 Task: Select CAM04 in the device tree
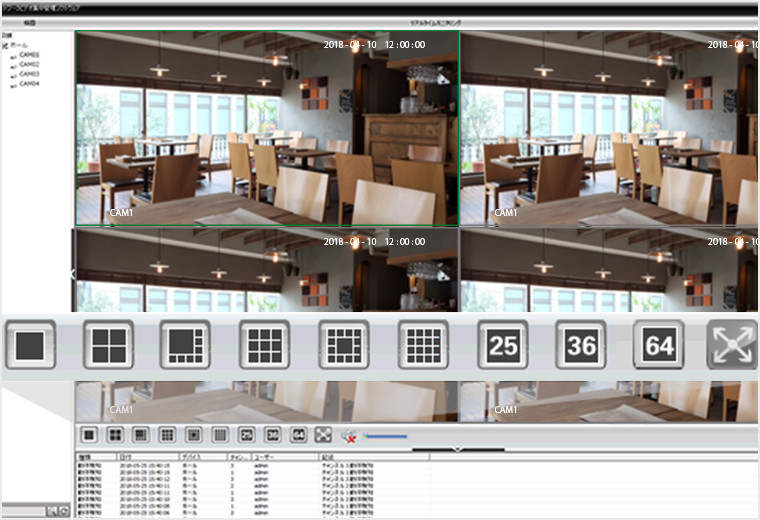coord(29,84)
